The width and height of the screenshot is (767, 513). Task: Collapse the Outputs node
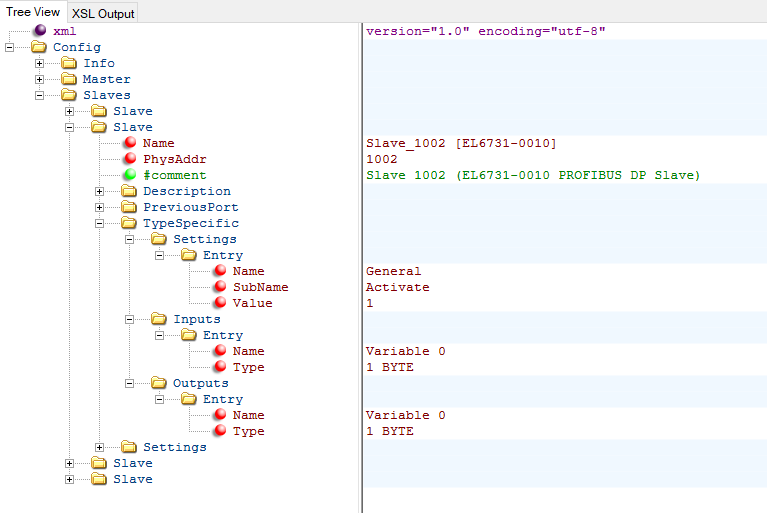(x=130, y=383)
